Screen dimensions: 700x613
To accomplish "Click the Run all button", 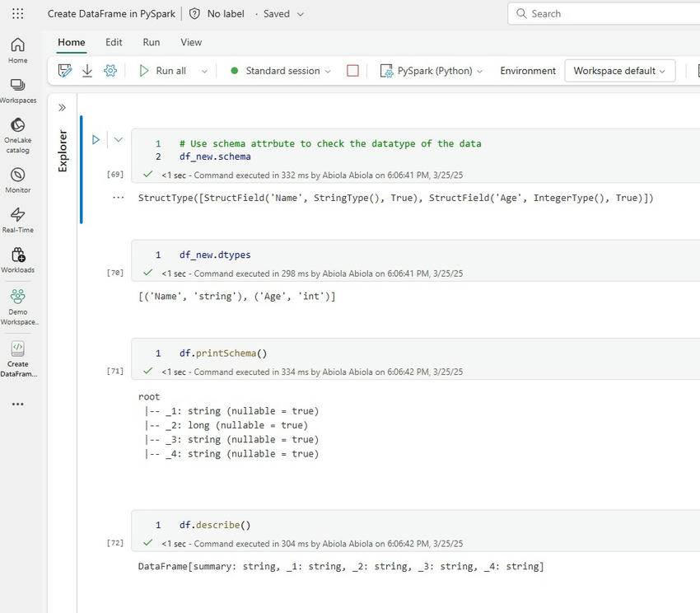I will point(162,71).
